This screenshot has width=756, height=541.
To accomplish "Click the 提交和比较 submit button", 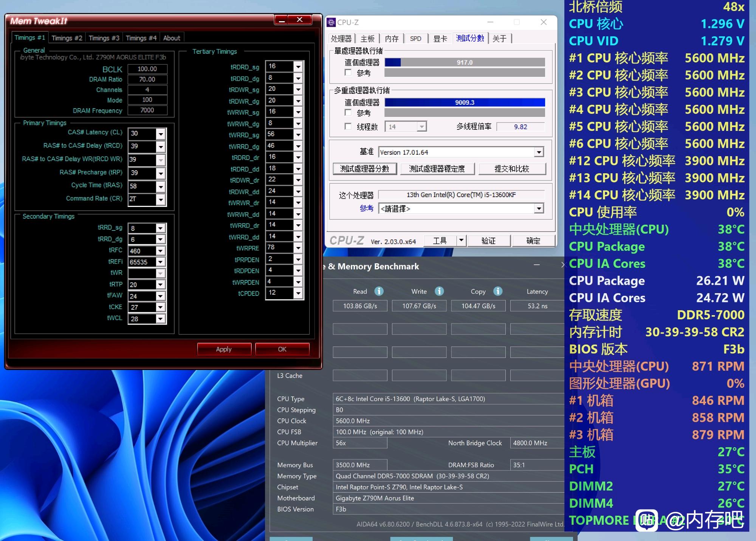I will pos(512,169).
